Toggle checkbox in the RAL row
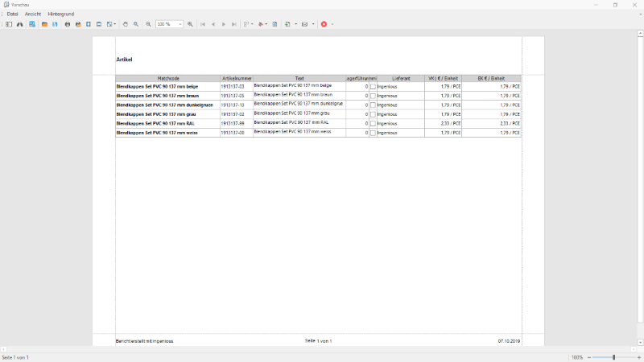Image resolution: width=644 pixels, height=362 pixels. [x=373, y=124]
